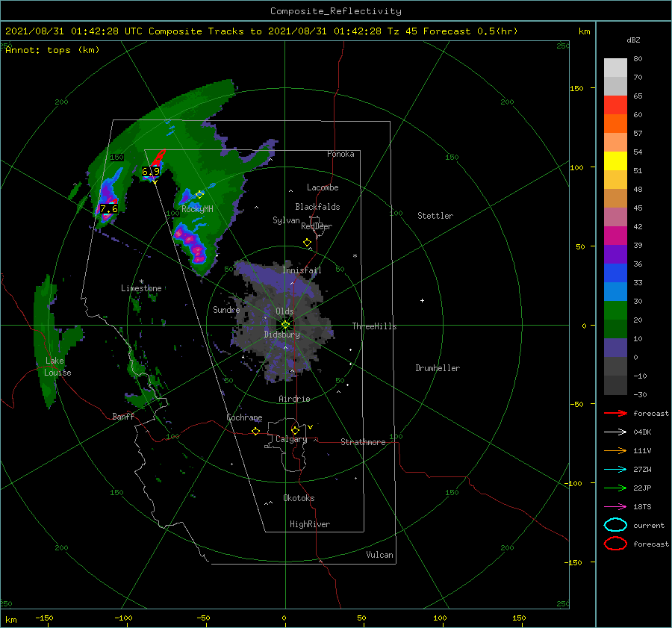Image resolution: width=672 pixels, height=628 pixels.
Task: Click the white 04DK arrow legend icon
Action: coord(615,432)
